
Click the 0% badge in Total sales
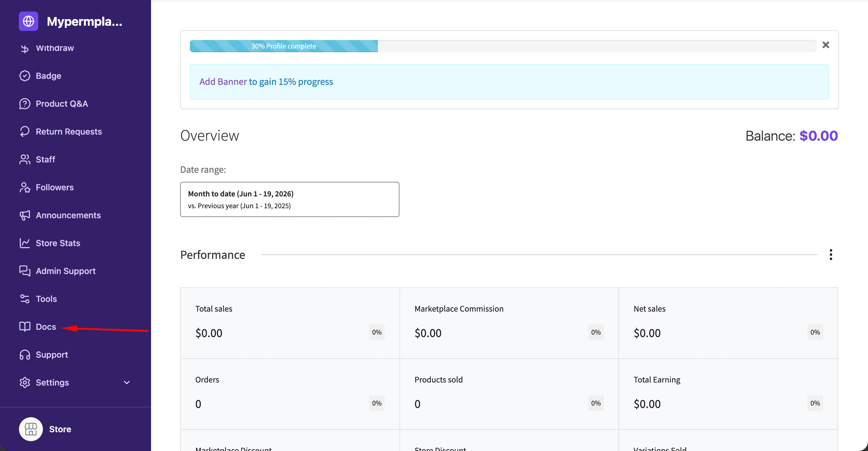377,332
